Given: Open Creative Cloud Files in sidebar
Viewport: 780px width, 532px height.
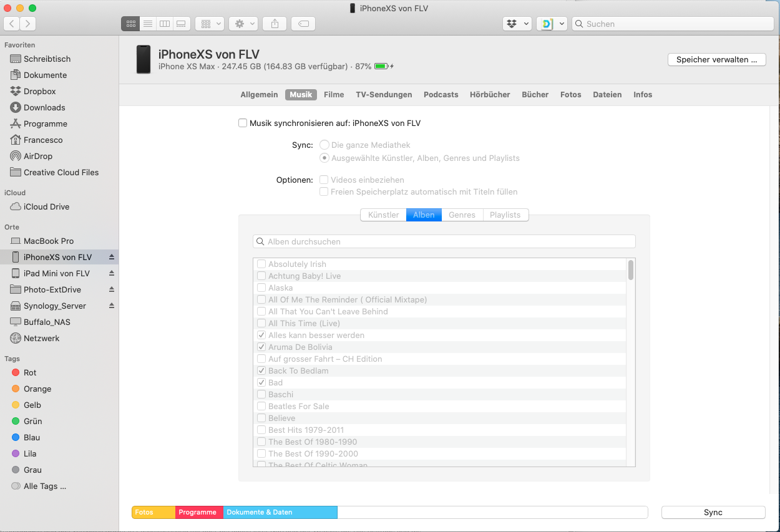Looking at the screenshot, I should pos(61,172).
